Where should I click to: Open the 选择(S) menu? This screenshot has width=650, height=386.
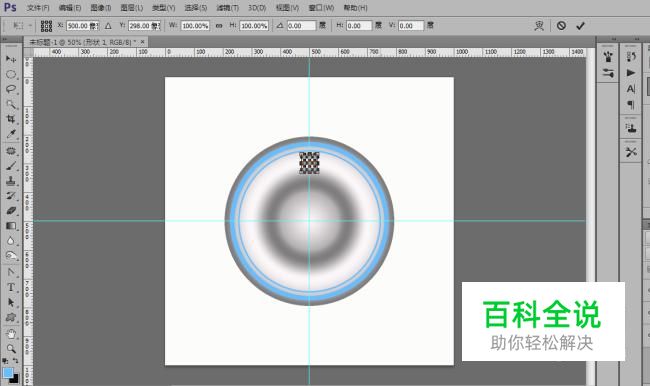(x=195, y=7)
